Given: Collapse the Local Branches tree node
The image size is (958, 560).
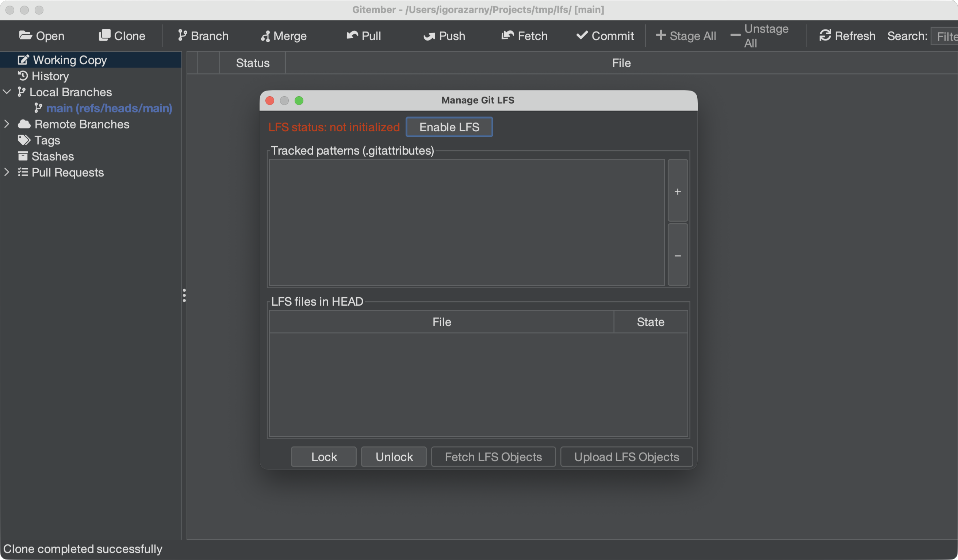Looking at the screenshot, I should tap(7, 92).
